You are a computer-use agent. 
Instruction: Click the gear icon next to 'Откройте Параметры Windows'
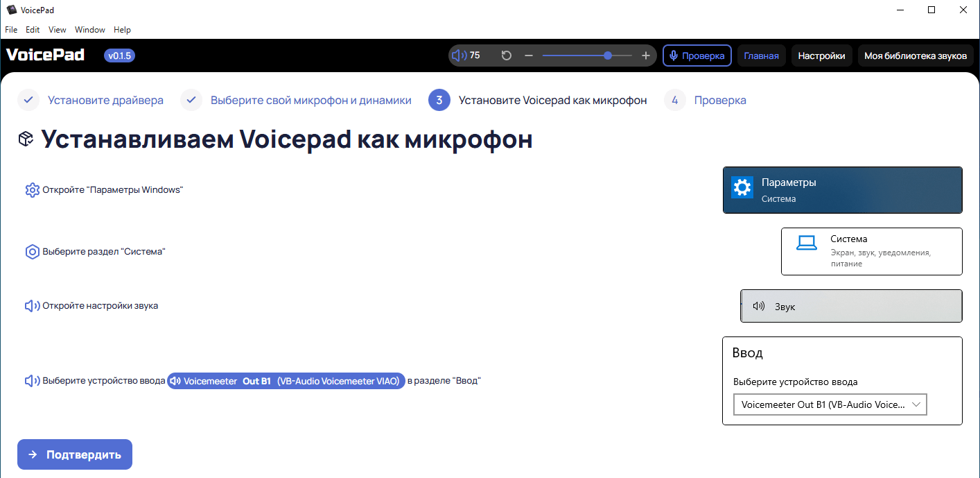click(x=32, y=189)
